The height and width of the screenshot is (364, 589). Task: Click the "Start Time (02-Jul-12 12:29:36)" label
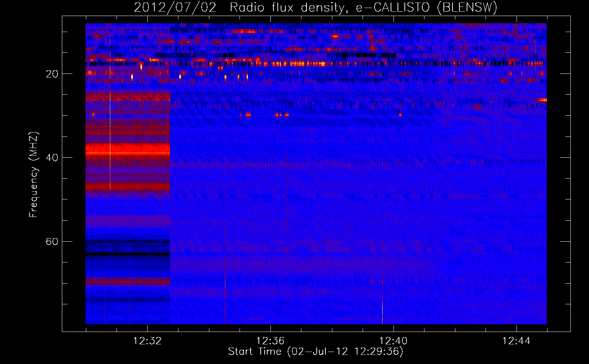[316, 352]
